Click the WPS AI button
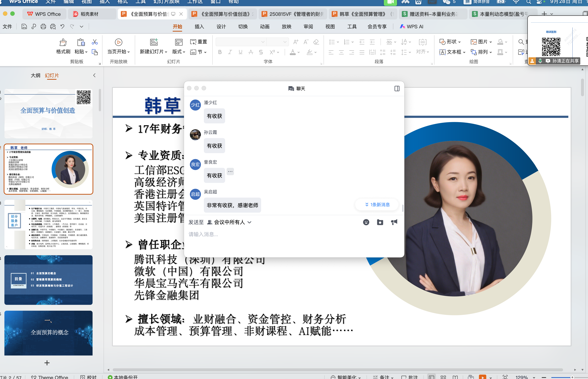 411,27
